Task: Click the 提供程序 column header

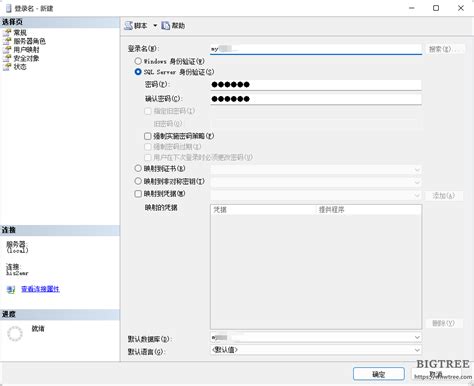Action: (x=368, y=210)
